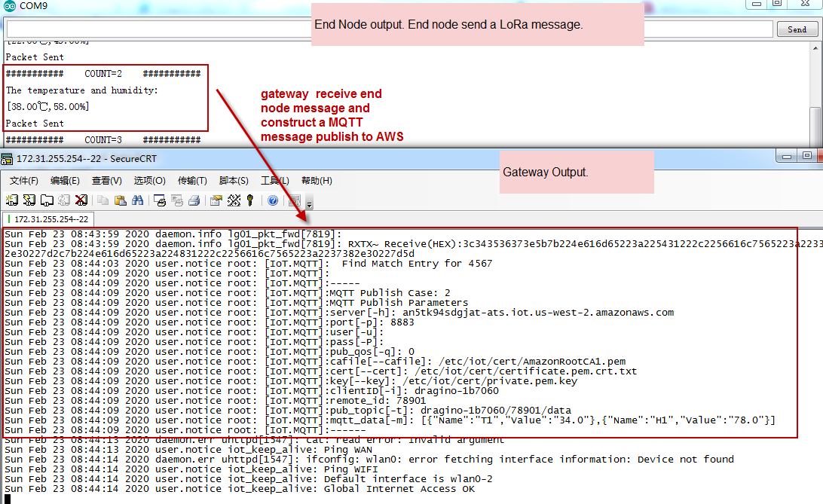This screenshot has height=504, width=823.
Task: Expand SecureCRT toolbar overflow arrow
Action: (309, 204)
